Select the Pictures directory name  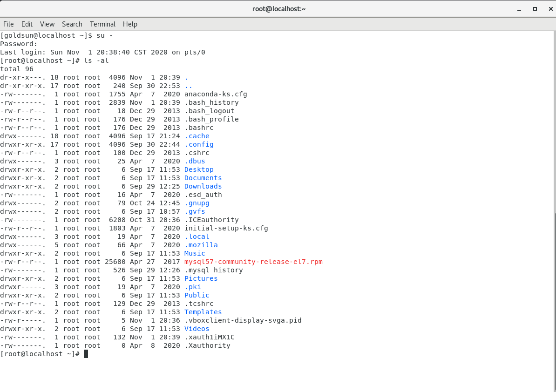tap(201, 278)
